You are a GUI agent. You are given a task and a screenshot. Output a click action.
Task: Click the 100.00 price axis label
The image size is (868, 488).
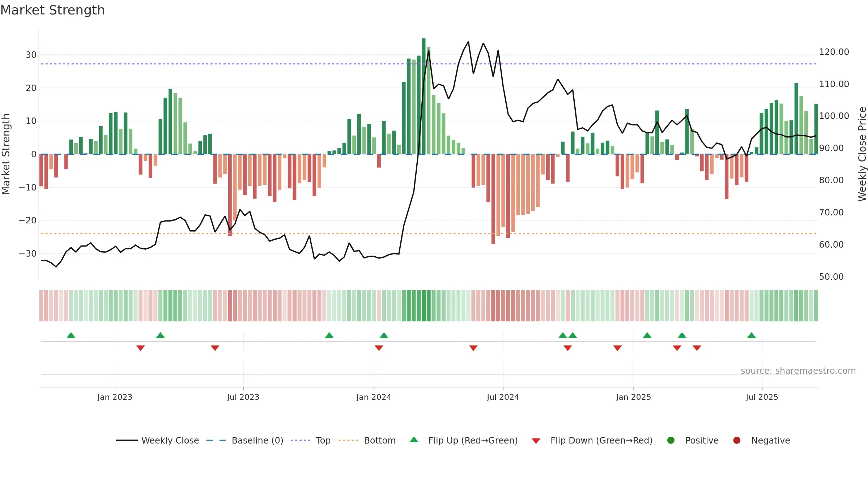pos(834,116)
